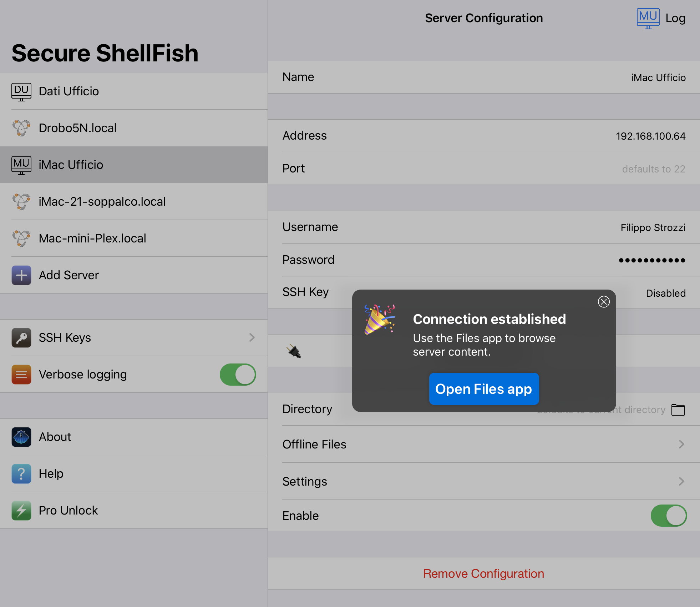The height and width of the screenshot is (607, 700).
Task: Click Remove Configuration
Action: coord(484,573)
